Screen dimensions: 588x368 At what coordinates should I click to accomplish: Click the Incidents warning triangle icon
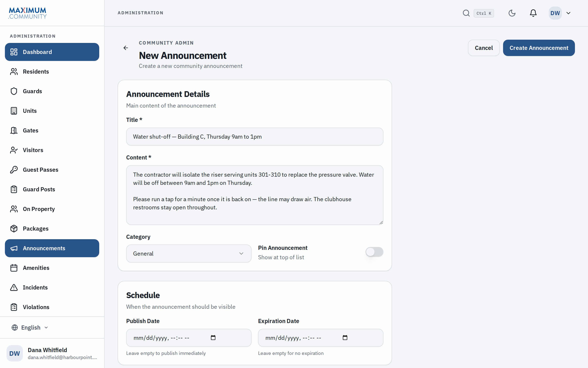pos(14,287)
